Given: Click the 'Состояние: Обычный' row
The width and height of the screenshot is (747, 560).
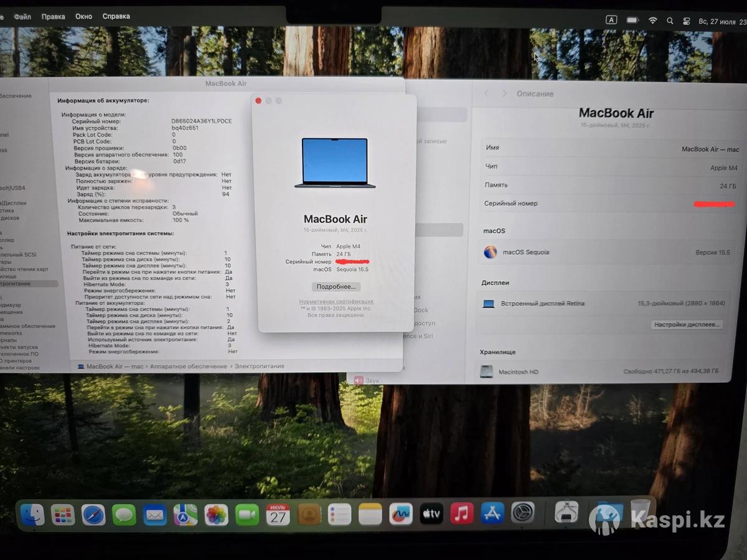Looking at the screenshot, I should (138, 213).
